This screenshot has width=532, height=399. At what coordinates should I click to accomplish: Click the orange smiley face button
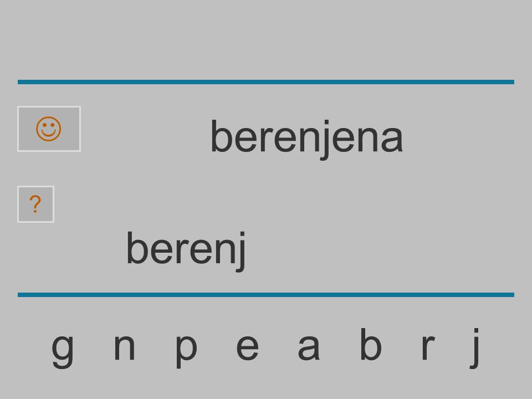point(49,129)
